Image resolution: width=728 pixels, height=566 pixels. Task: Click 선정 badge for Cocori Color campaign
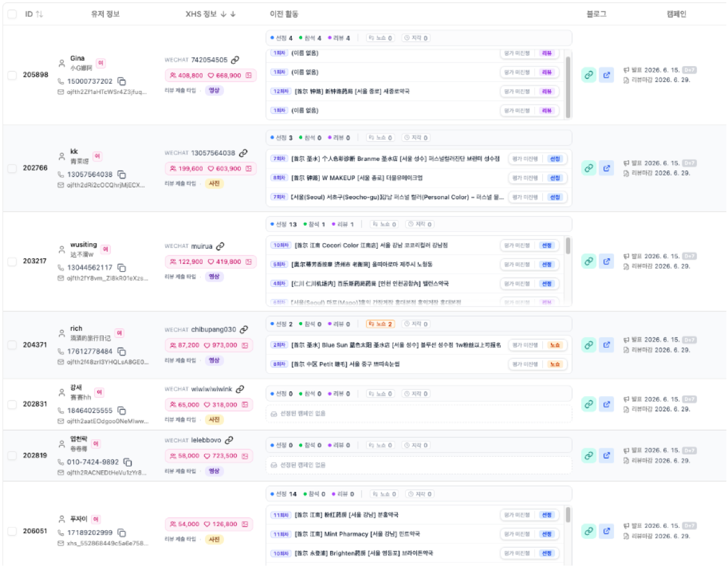point(547,245)
